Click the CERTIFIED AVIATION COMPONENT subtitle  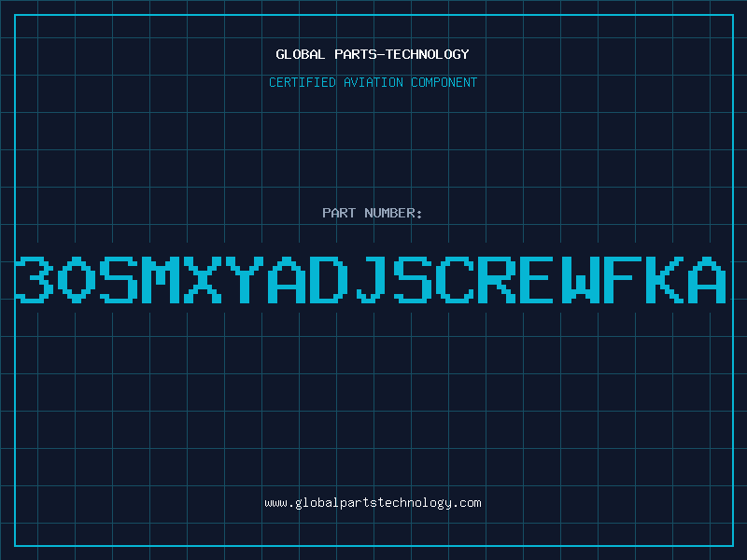pyautogui.click(x=373, y=82)
